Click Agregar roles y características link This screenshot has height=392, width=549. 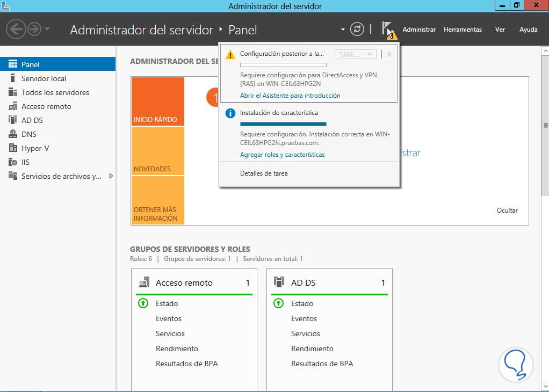(x=282, y=154)
